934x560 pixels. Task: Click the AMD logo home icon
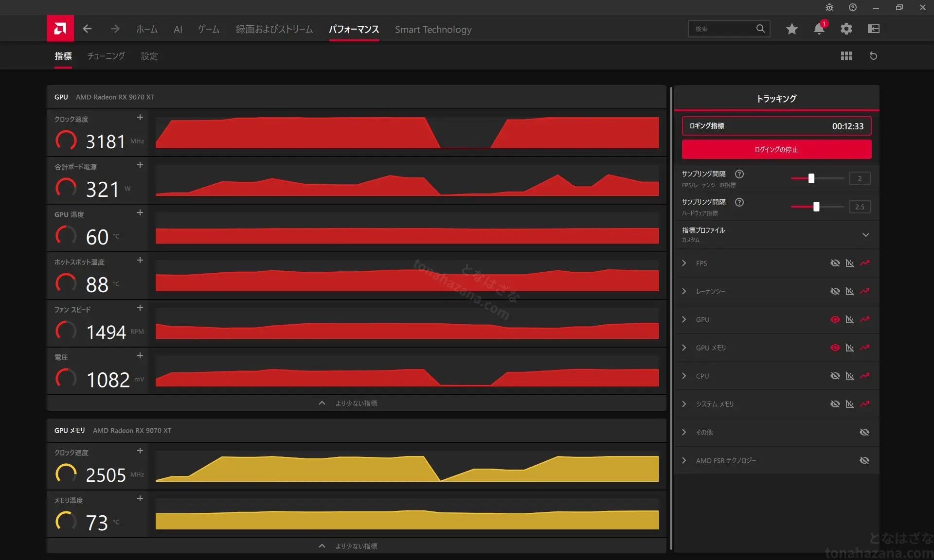(x=60, y=29)
